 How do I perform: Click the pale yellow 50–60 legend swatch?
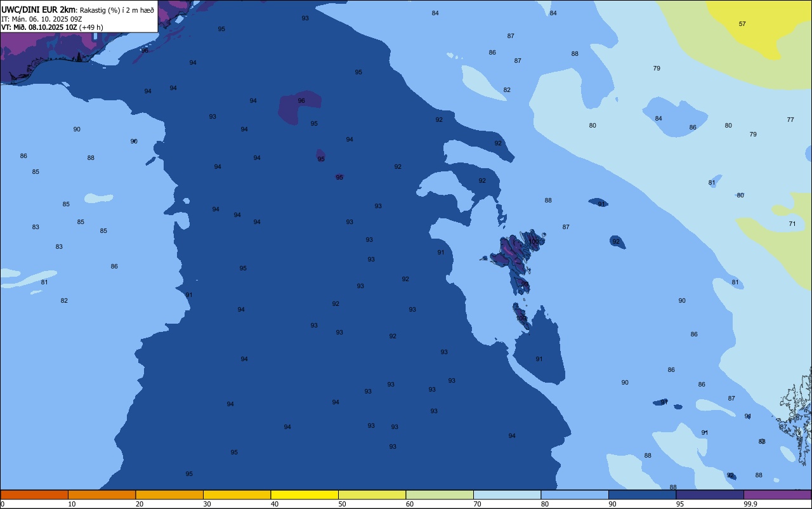pos(372,494)
